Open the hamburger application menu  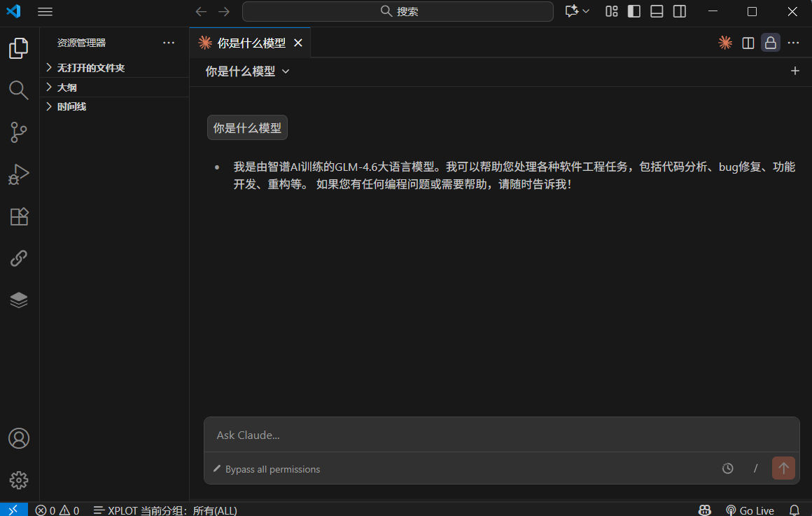point(45,11)
